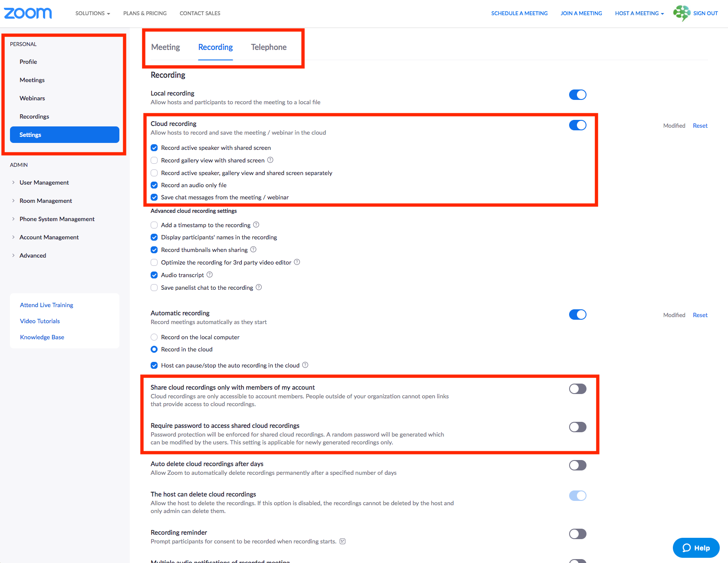Enable Share cloud recordings only with members

click(x=578, y=389)
